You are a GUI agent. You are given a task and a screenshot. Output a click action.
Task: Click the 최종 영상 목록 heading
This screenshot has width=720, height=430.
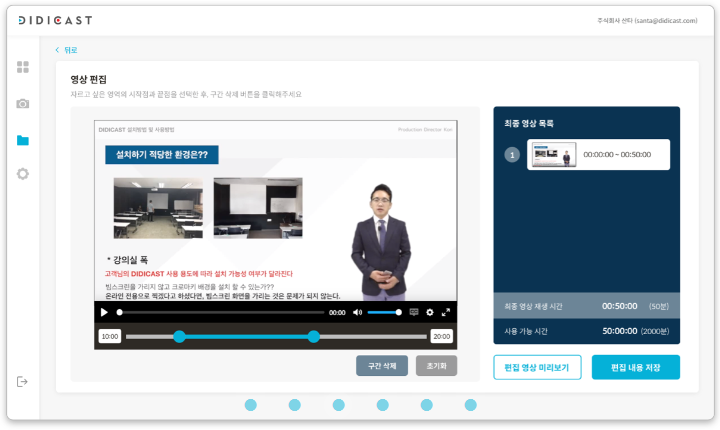[529, 123]
